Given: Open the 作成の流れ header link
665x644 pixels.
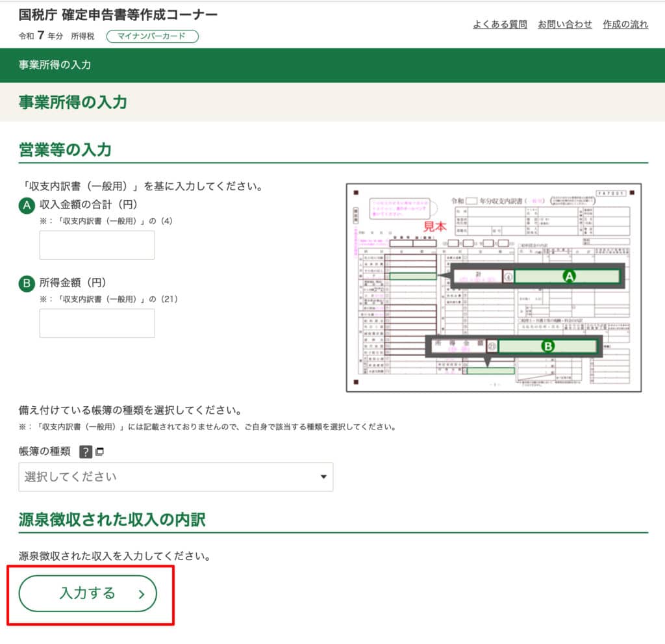Looking at the screenshot, I should click(x=625, y=25).
